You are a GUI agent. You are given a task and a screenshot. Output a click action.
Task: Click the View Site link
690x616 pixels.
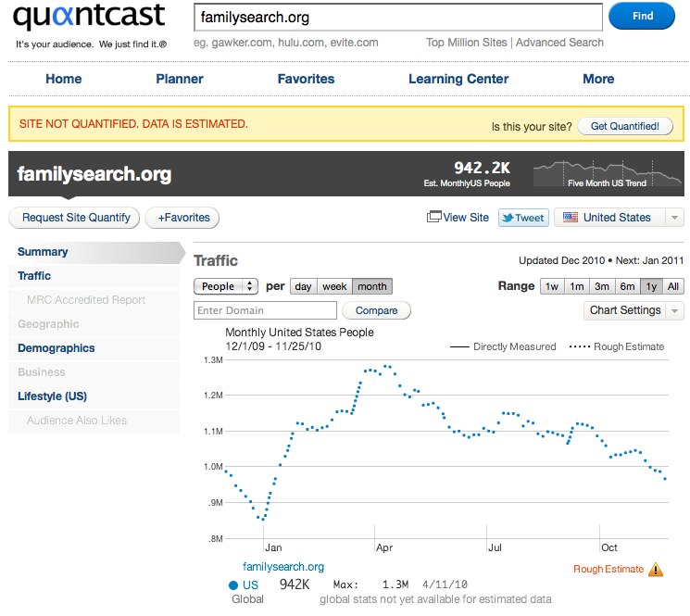pyautogui.click(x=466, y=218)
